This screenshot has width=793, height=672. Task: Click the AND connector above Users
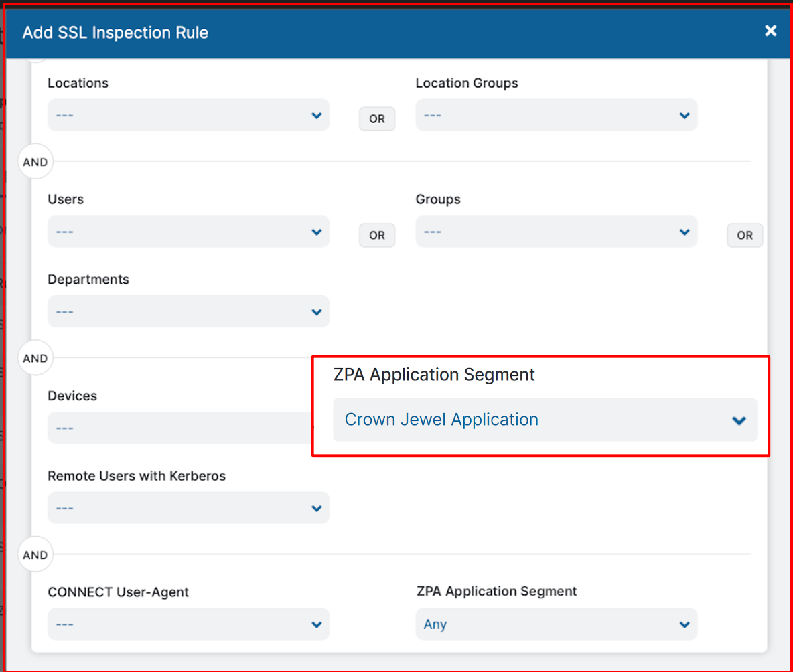(35, 162)
